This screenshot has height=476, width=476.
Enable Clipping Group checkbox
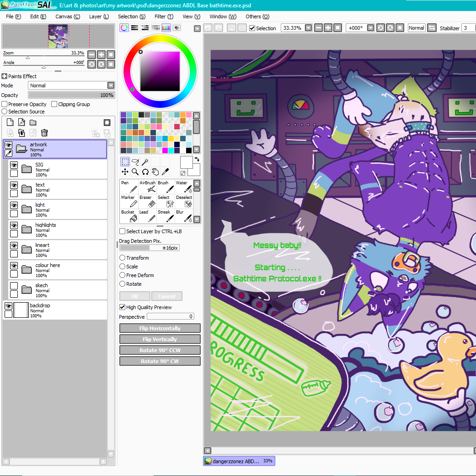[x=54, y=104]
